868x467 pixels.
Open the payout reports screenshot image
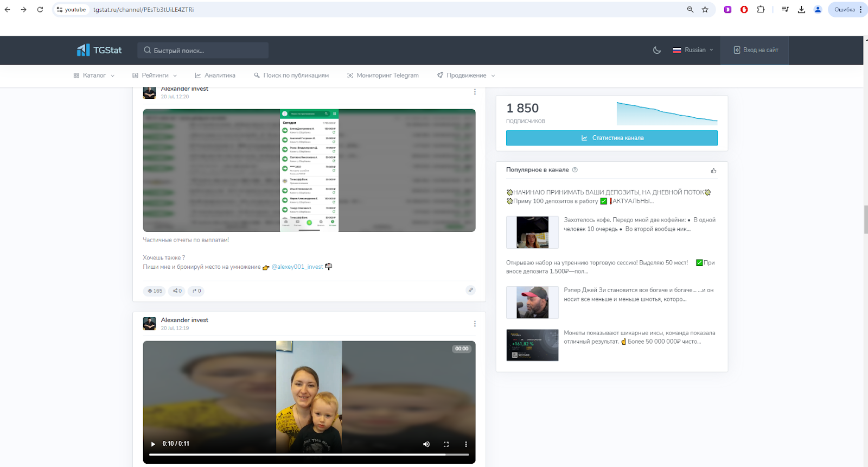click(x=309, y=171)
